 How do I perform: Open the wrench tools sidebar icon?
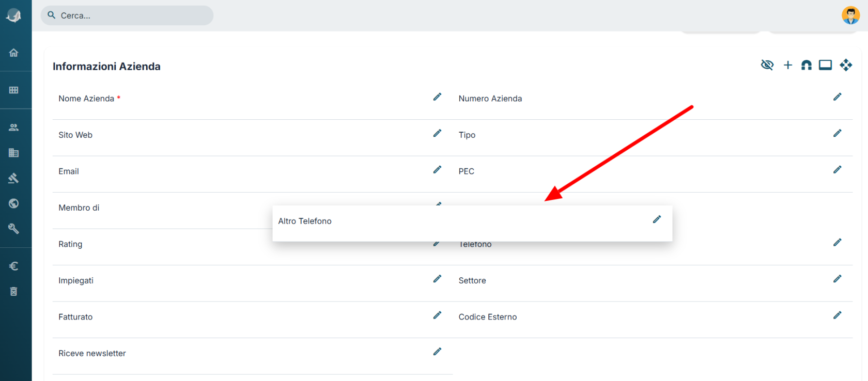point(14,229)
